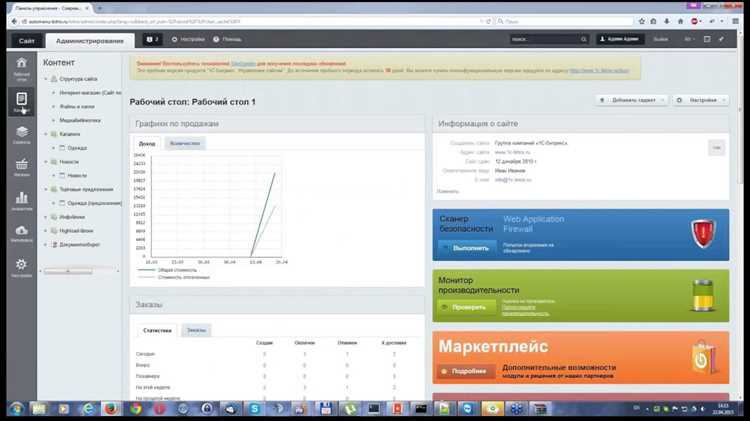750x421 pixels.
Task: Open the Добавить гаджет dropdown
Action: tap(631, 100)
